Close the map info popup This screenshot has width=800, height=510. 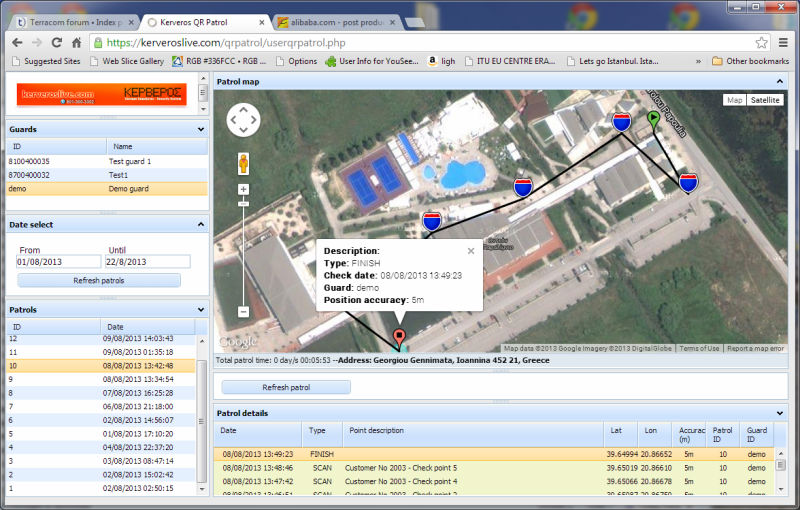(x=471, y=251)
